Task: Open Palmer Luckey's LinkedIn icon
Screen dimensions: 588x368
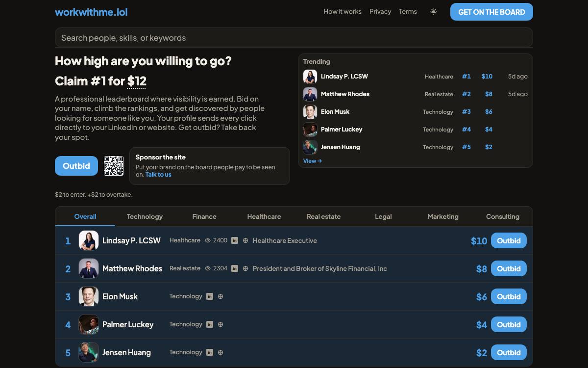Action: point(210,324)
